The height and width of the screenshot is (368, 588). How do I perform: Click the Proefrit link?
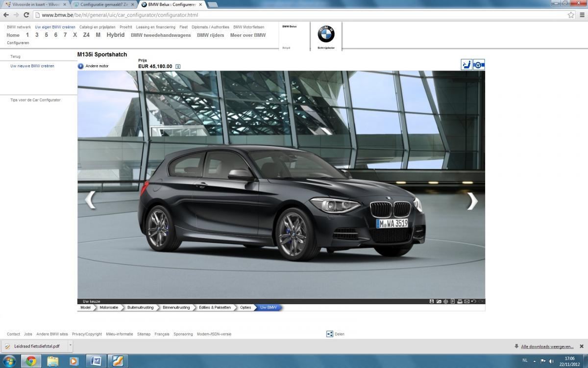coord(126,27)
